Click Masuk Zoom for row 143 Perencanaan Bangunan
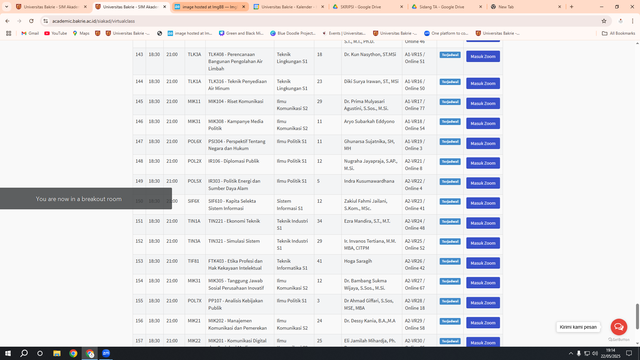Screen dimensions: 640x360 [x=483, y=56]
